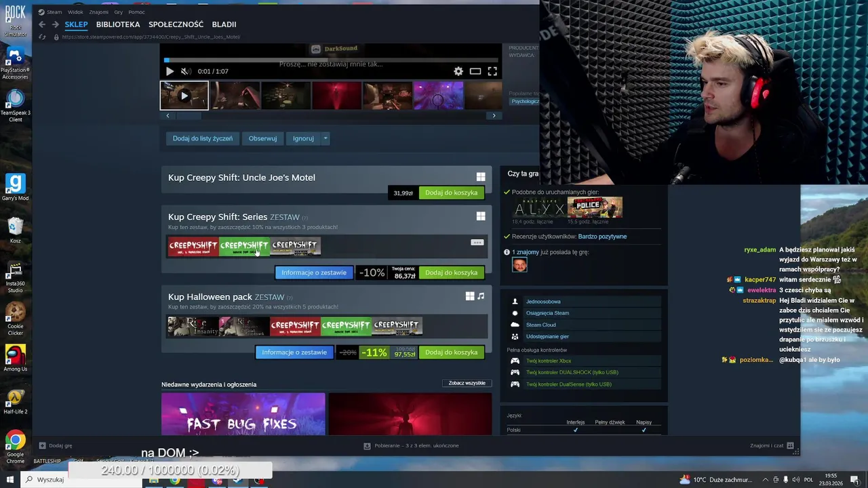Go back with Steam's back arrow

(x=42, y=24)
